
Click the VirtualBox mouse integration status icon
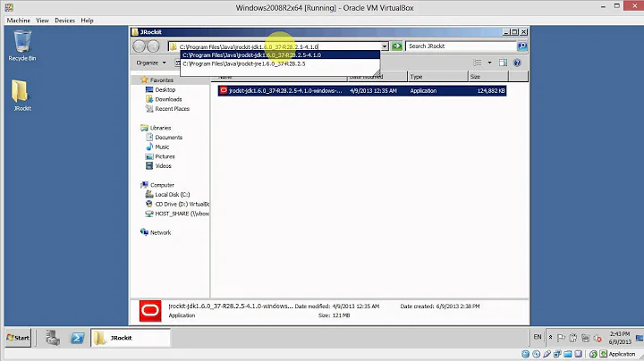click(x=593, y=354)
